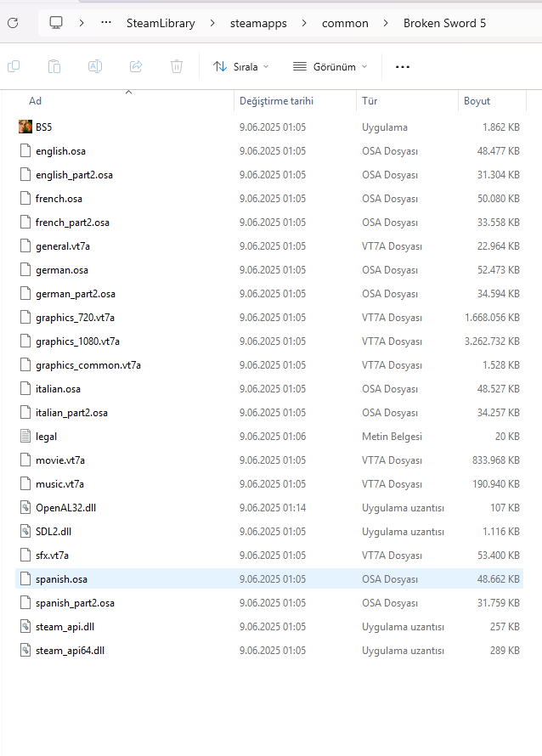
Task: Select graphics_720.vt7a file
Action: click(x=76, y=317)
